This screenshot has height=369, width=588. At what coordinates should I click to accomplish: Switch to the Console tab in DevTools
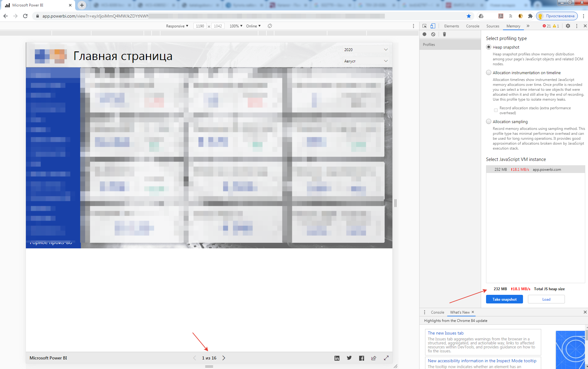point(472,26)
